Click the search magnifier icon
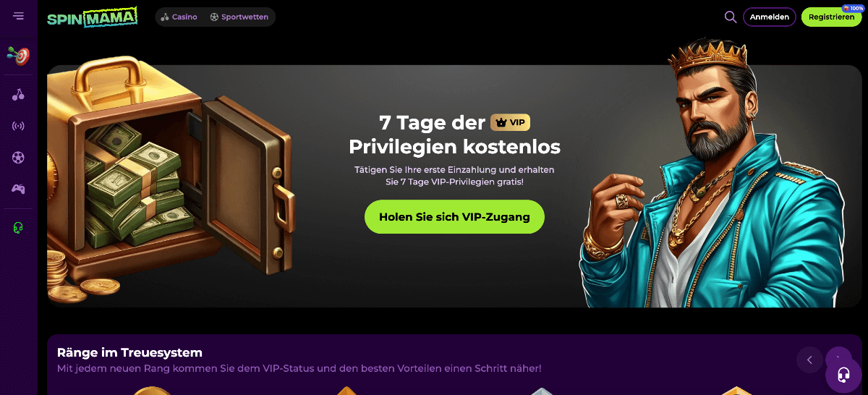 pyautogui.click(x=731, y=17)
